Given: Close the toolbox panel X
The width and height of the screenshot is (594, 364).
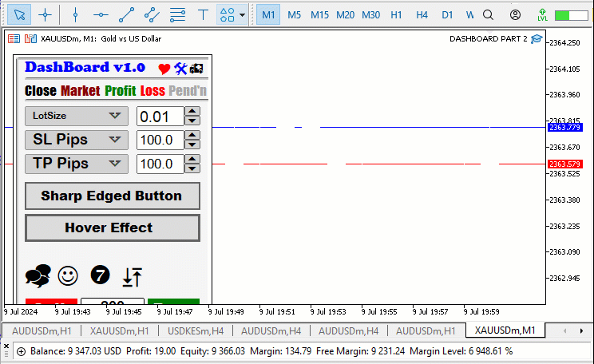Looking at the screenshot, I should point(6,346).
